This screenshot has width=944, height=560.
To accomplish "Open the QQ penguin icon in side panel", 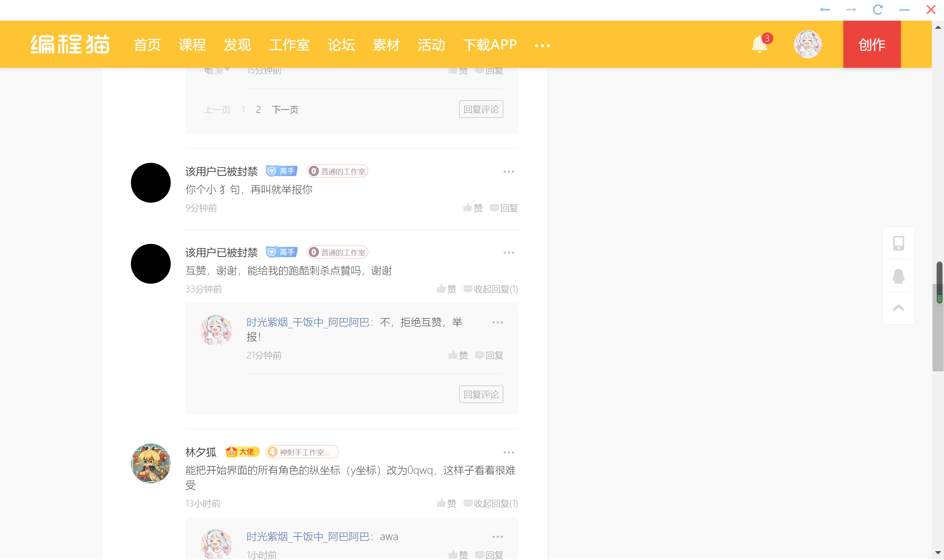I will coord(898,276).
